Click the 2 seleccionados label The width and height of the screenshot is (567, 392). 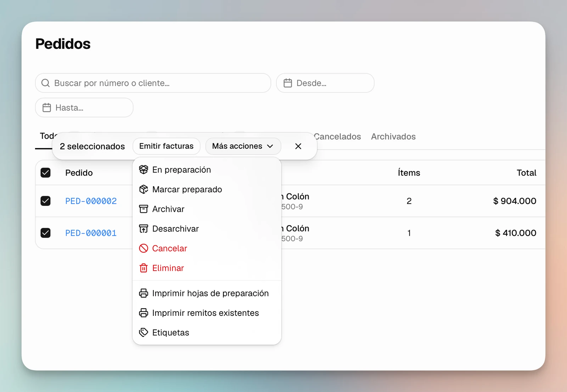tap(92, 146)
